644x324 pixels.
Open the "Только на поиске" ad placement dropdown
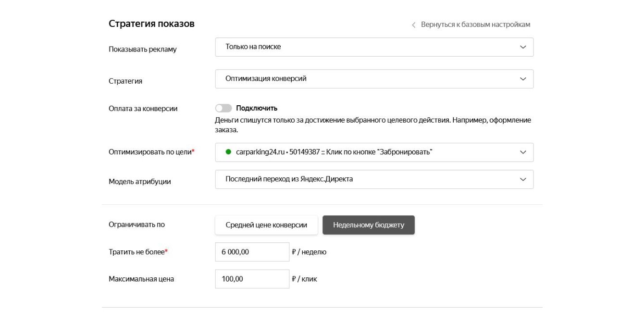coord(365,47)
